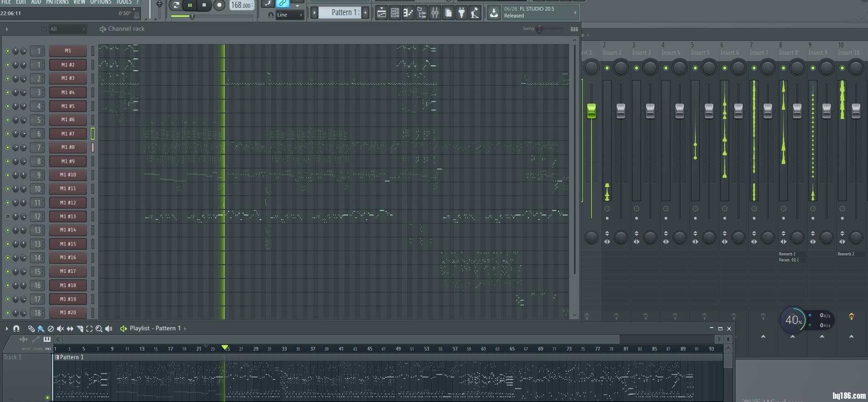
Task: Click the Swing knob in Channel rack
Action: pos(540,29)
